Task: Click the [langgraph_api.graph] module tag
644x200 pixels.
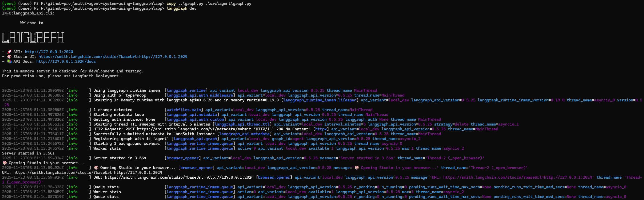Action: 195,139
